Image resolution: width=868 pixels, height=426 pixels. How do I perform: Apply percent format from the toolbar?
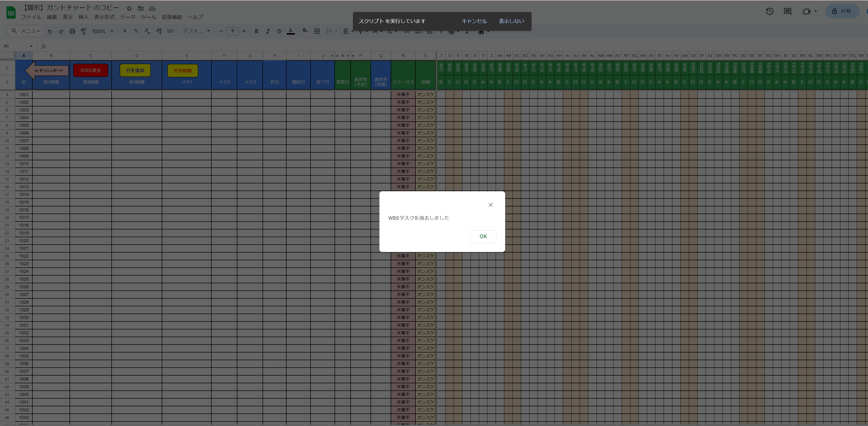136,31
